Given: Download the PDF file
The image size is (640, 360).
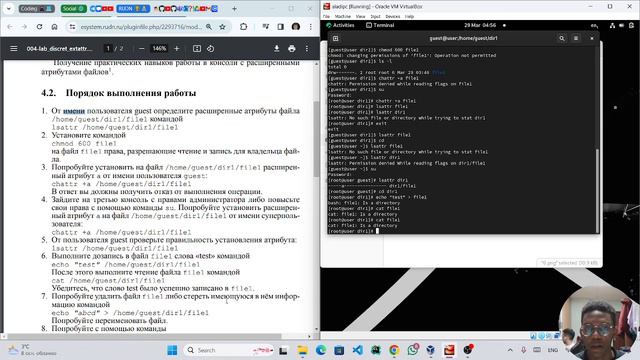Looking at the screenshot, I should click(276, 49).
